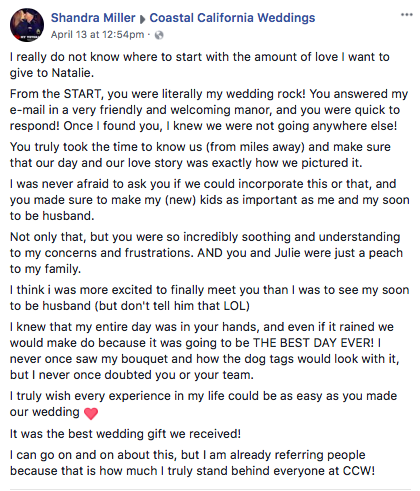
Task: Click the globe public-privacy icon
Action: [x=159, y=35]
